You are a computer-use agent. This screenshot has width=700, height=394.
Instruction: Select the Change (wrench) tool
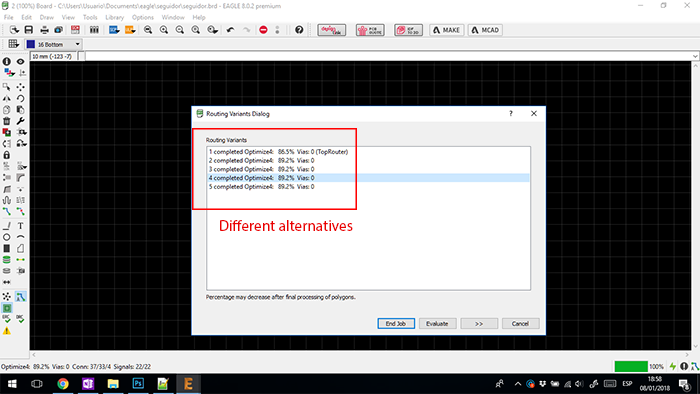click(21, 121)
